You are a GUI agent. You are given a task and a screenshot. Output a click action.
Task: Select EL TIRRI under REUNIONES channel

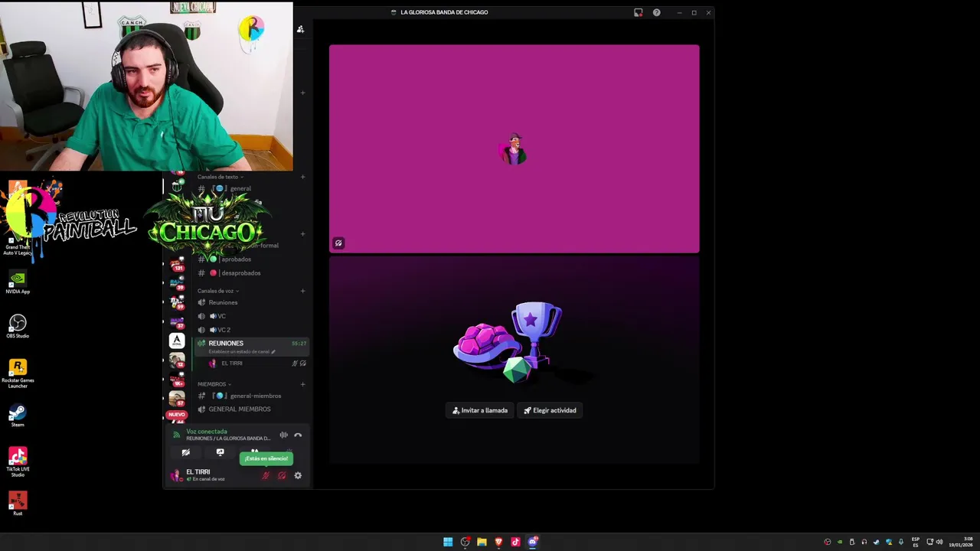pos(256,363)
